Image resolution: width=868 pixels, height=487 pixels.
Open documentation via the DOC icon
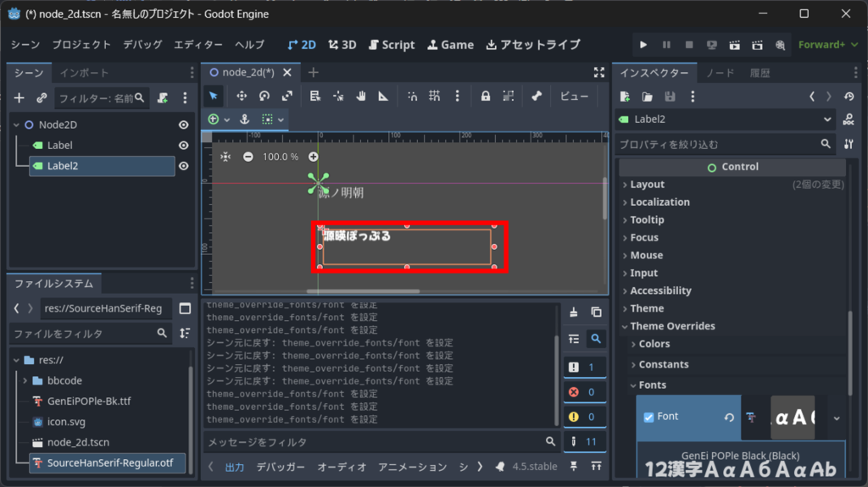point(849,120)
